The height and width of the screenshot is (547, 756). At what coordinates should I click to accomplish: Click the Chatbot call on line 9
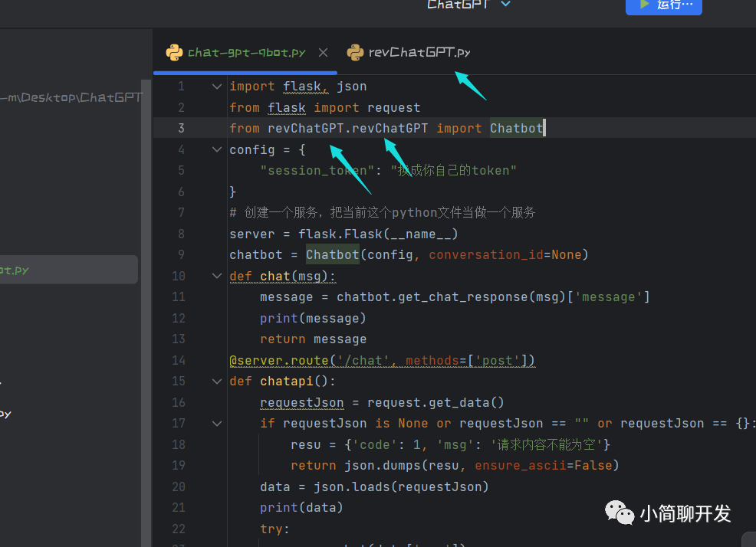[332, 255]
